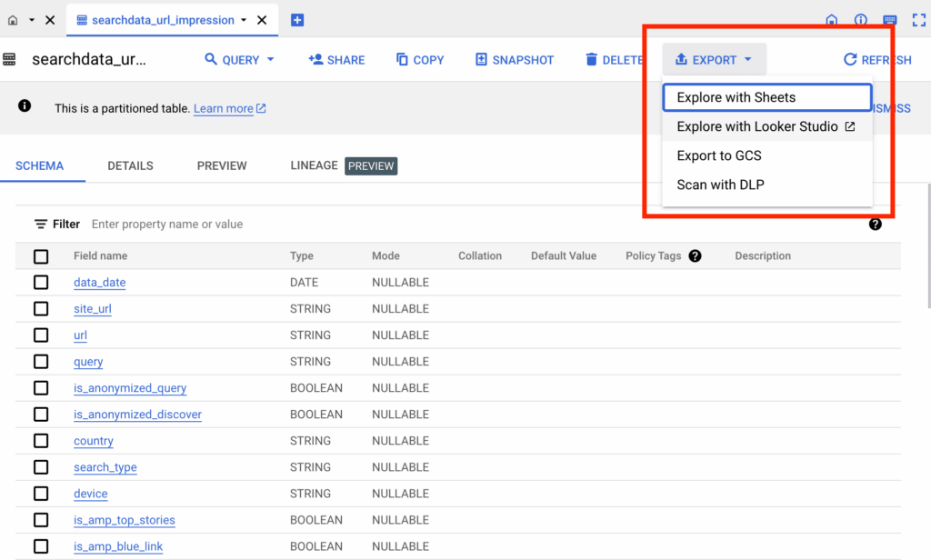This screenshot has height=560, width=931.
Task: Check the is_anonymized_discover row checkbox
Action: 41,415
